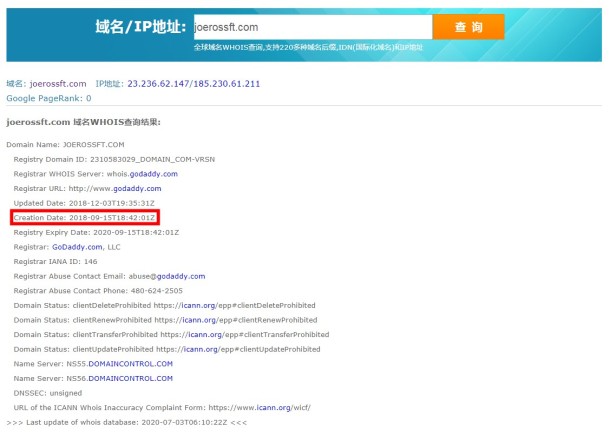
Task: Open DOMAINCONTROL.COM link in NS55 row
Action: (x=131, y=364)
